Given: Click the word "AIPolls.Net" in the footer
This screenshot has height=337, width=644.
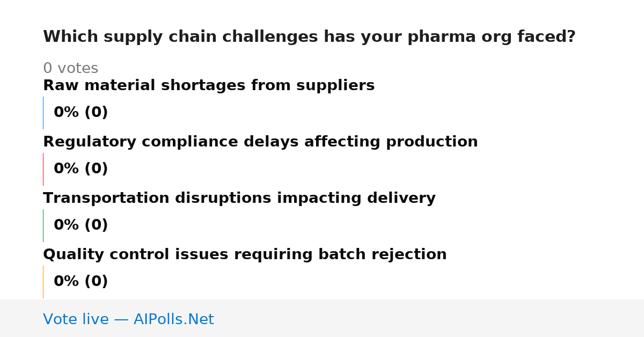Looking at the screenshot, I should [x=174, y=320].
